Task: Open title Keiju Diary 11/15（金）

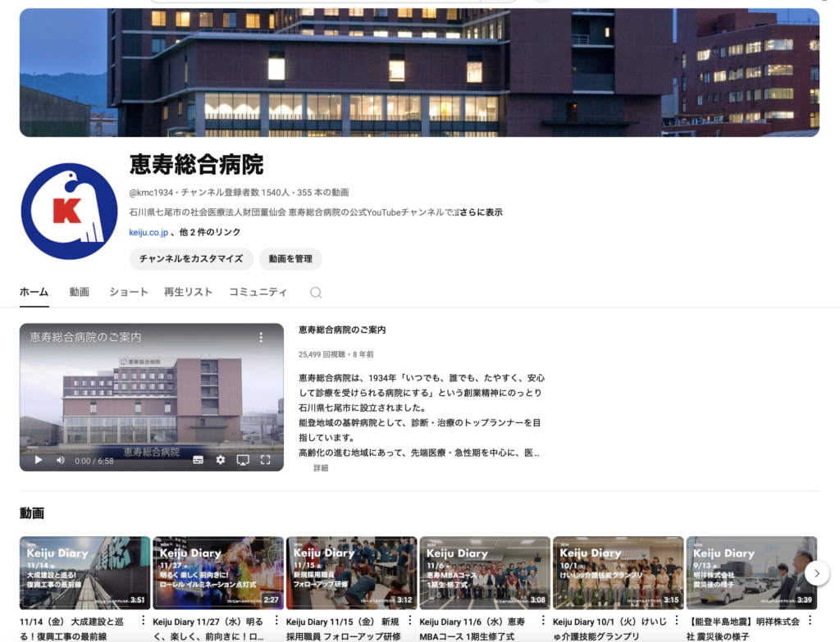Action: pos(344,629)
